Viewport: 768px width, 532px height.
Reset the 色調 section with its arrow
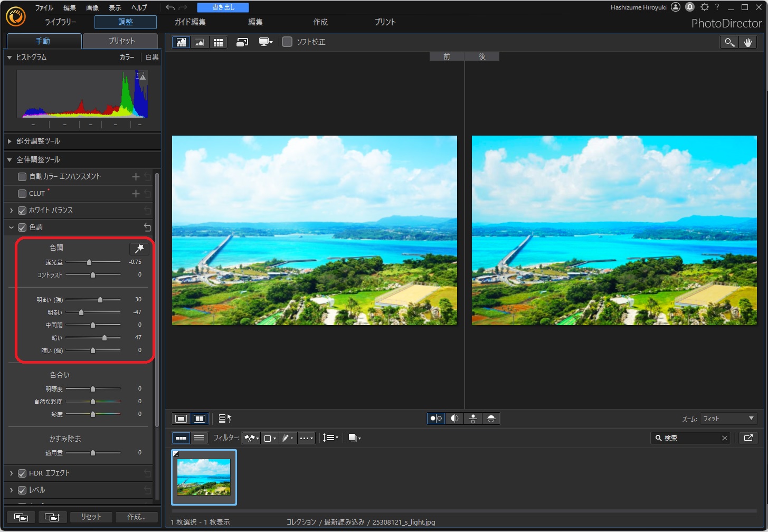(147, 227)
